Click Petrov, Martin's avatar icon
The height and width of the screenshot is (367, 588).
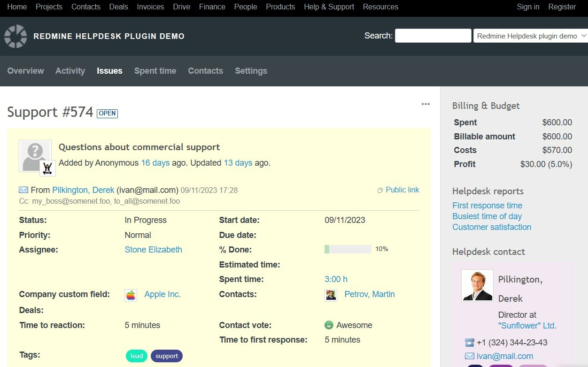coord(331,295)
